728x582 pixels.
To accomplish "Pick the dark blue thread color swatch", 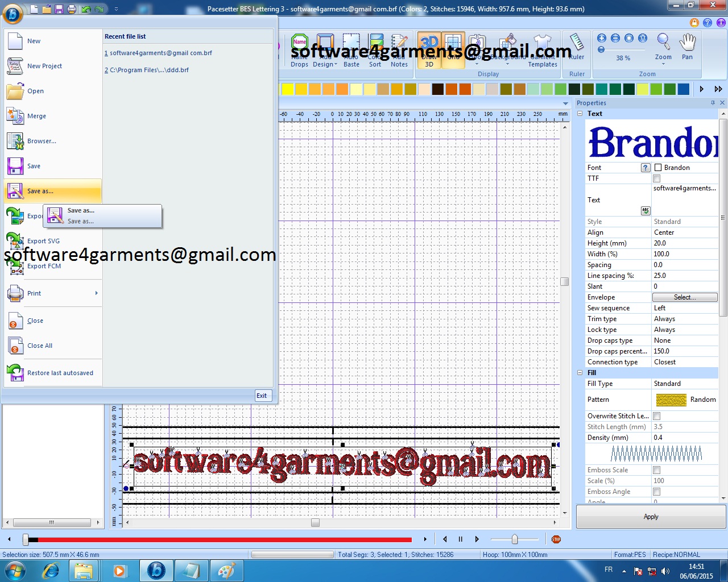I will (684, 89).
